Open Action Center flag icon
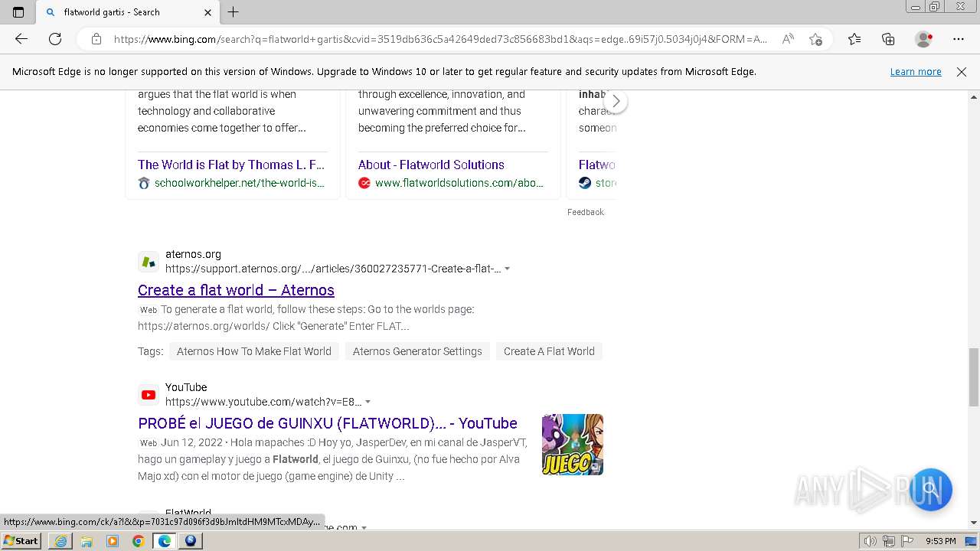Image resolution: width=980 pixels, height=551 pixels. 906,541
